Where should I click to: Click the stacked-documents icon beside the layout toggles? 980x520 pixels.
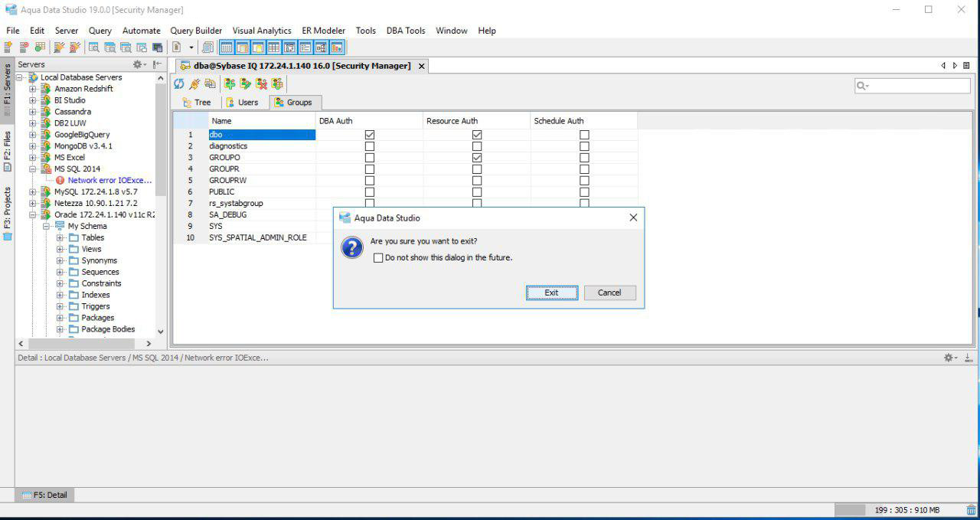coord(207,47)
